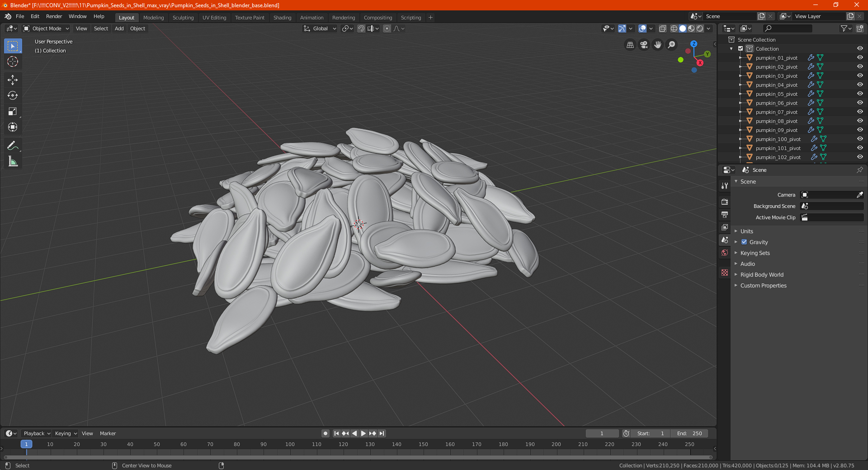
Task: Click the pan view hand icon
Action: 658,45
